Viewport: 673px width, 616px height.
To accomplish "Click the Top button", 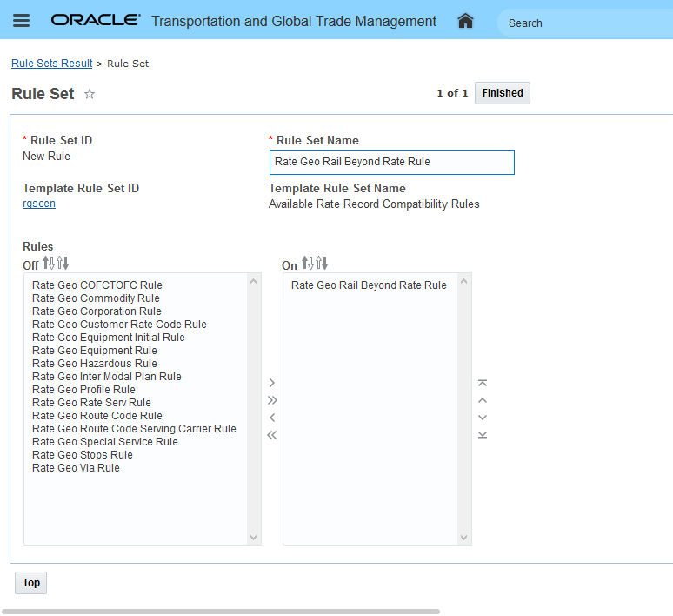I will [x=31, y=582].
